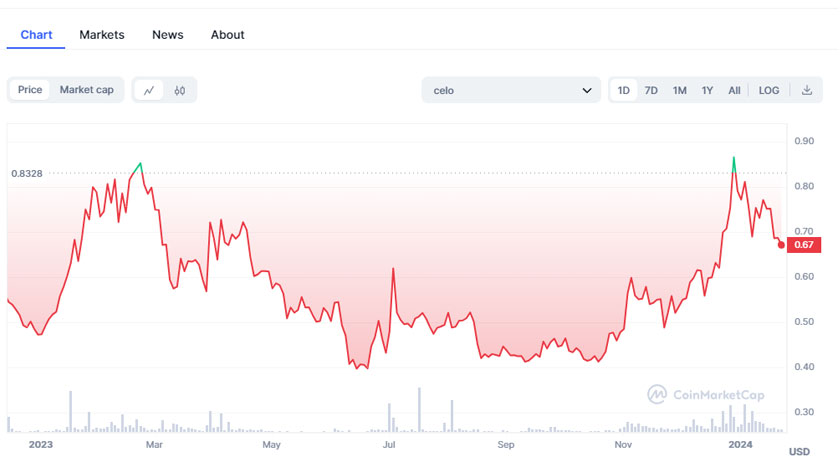Toggle LOG scale on chart
The image size is (840, 465).
click(x=769, y=90)
